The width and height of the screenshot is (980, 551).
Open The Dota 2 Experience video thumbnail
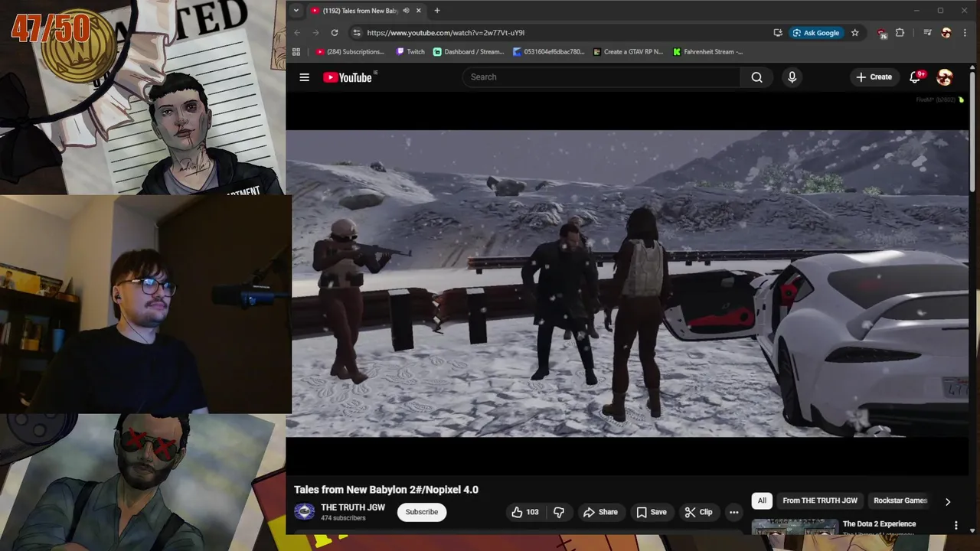pos(795,527)
